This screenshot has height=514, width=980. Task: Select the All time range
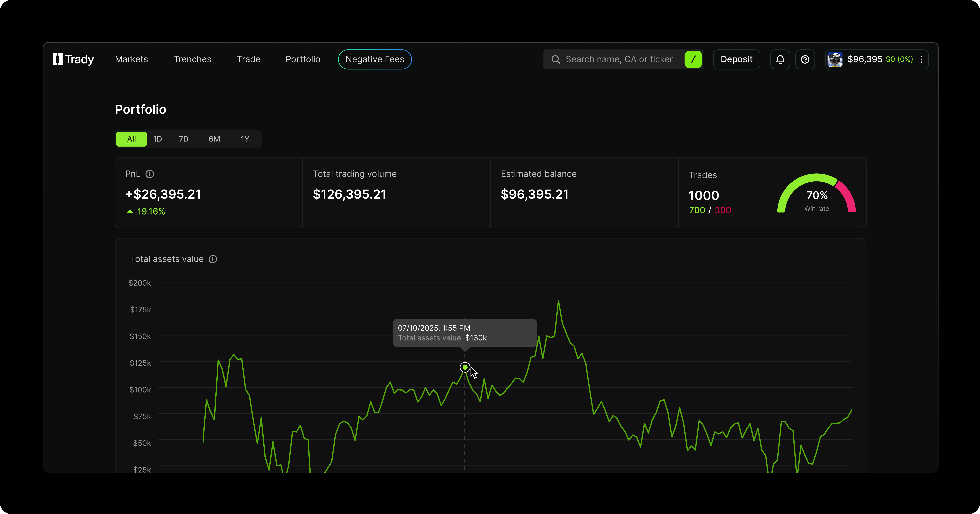131,139
